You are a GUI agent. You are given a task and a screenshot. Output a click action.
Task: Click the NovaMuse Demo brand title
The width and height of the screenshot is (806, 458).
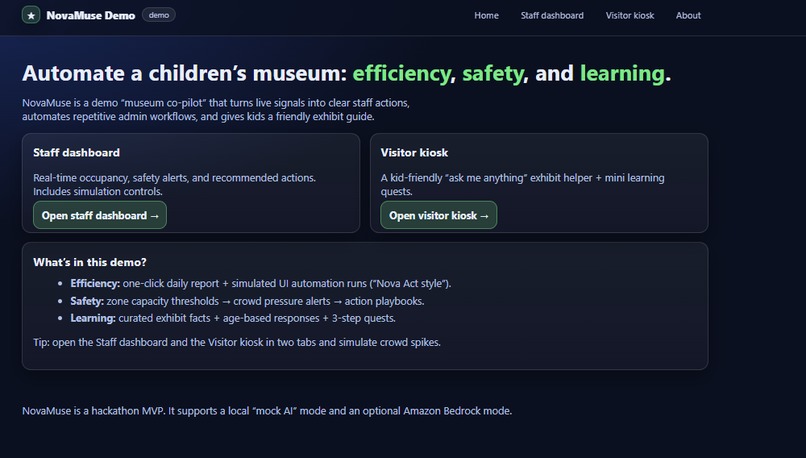pos(90,15)
